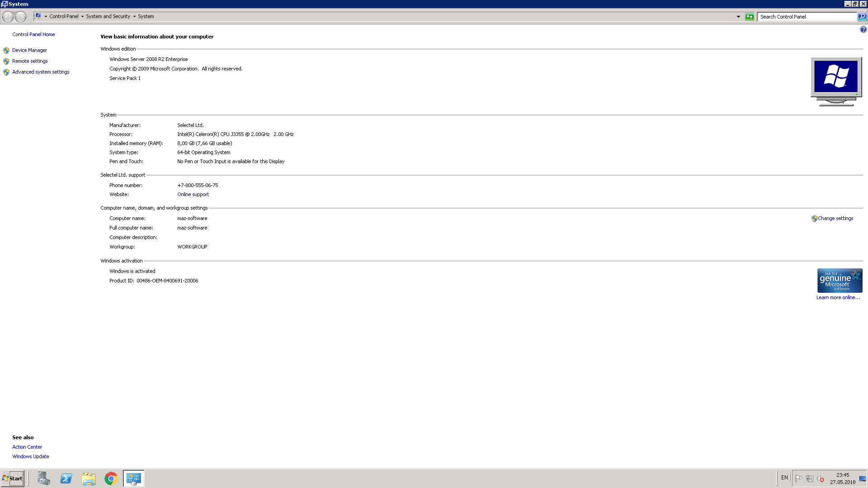Open the Online support website link
The height and width of the screenshot is (488, 868).
193,194
